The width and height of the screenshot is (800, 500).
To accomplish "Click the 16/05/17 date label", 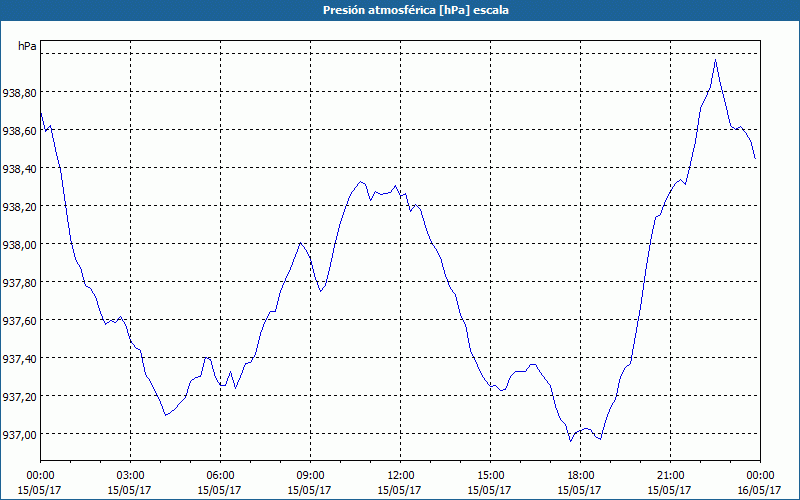I will [760, 490].
